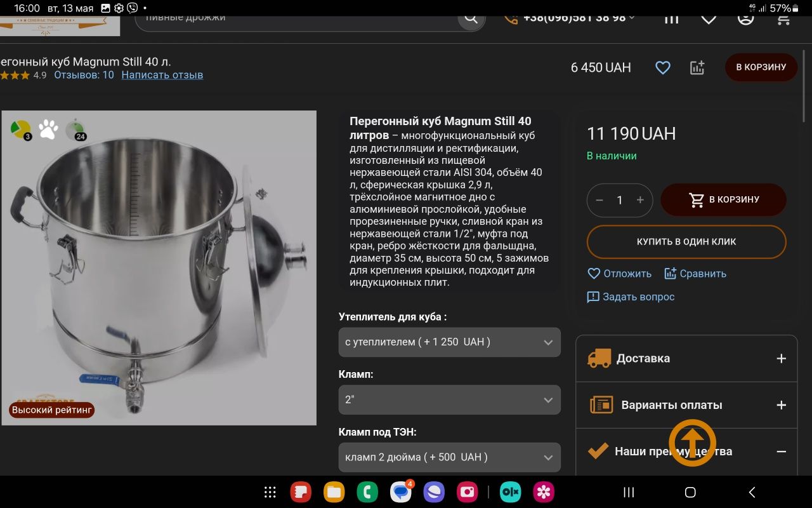This screenshot has width=812, height=508.
Task: Click the orange checkmark advantages icon
Action: 598,451
